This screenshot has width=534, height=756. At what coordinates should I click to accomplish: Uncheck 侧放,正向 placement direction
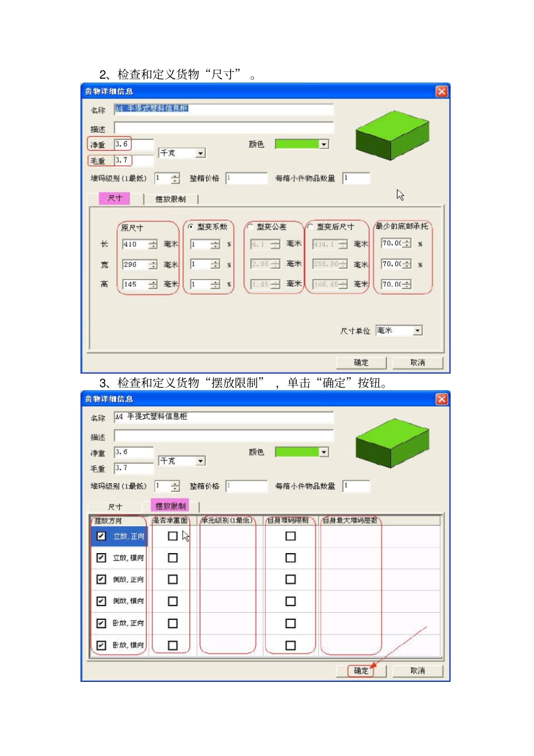pyautogui.click(x=101, y=579)
